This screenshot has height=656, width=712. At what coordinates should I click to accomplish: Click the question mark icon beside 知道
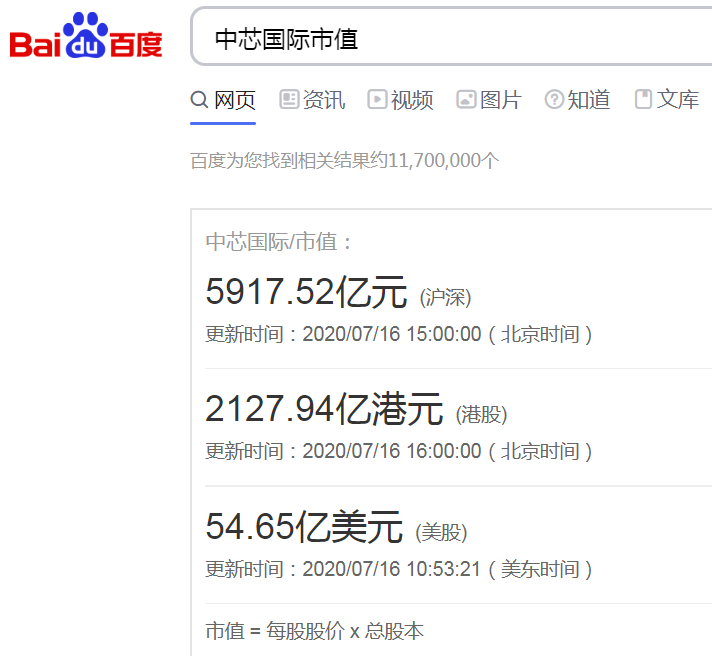(x=554, y=99)
